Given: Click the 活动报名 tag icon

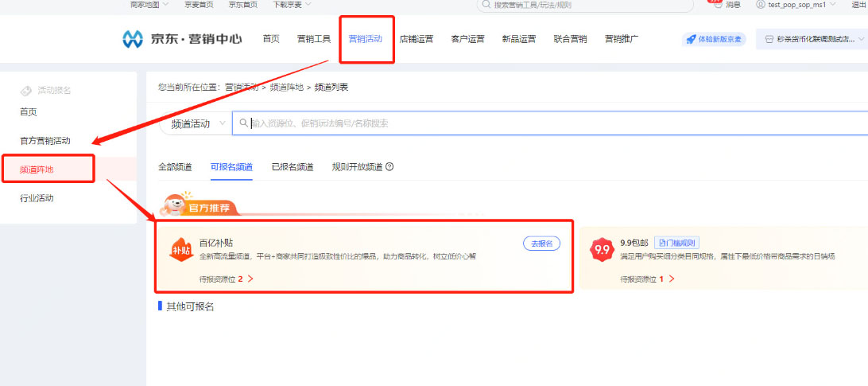Looking at the screenshot, I should tap(25, 91).
